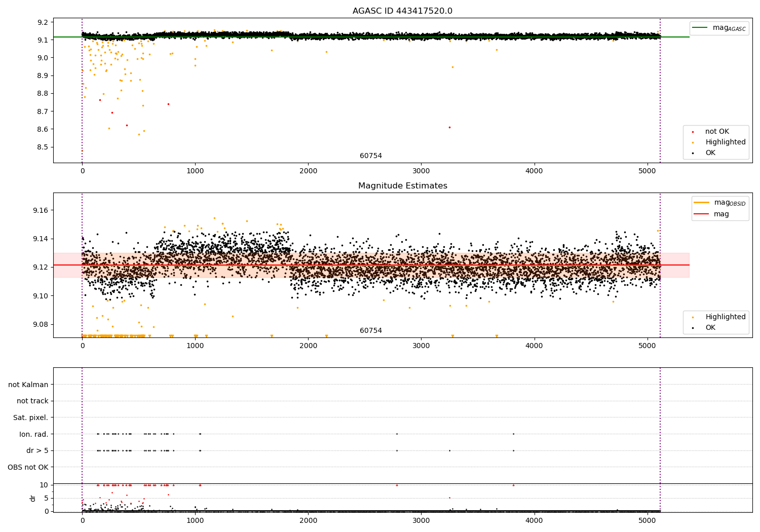Click the '8.5' y-axis tick of top plot
760x532 pixels.
43,147
